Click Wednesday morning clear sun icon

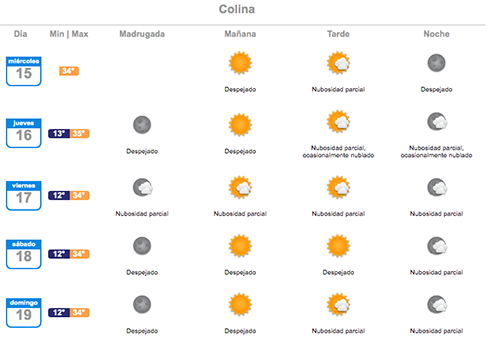[240, 63]
